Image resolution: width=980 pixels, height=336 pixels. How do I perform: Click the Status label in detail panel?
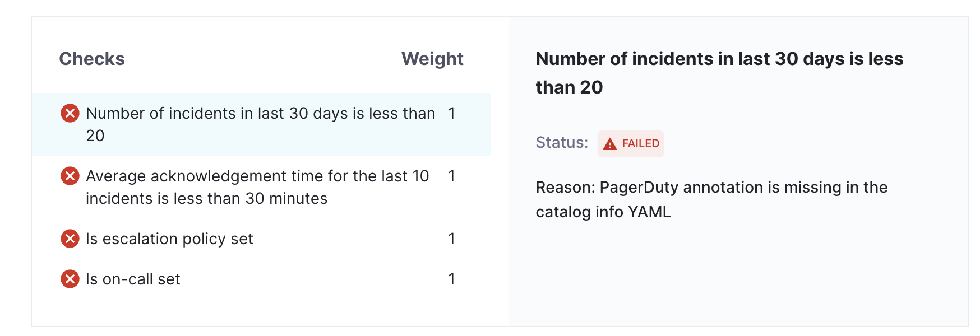[x=561, y=143]
